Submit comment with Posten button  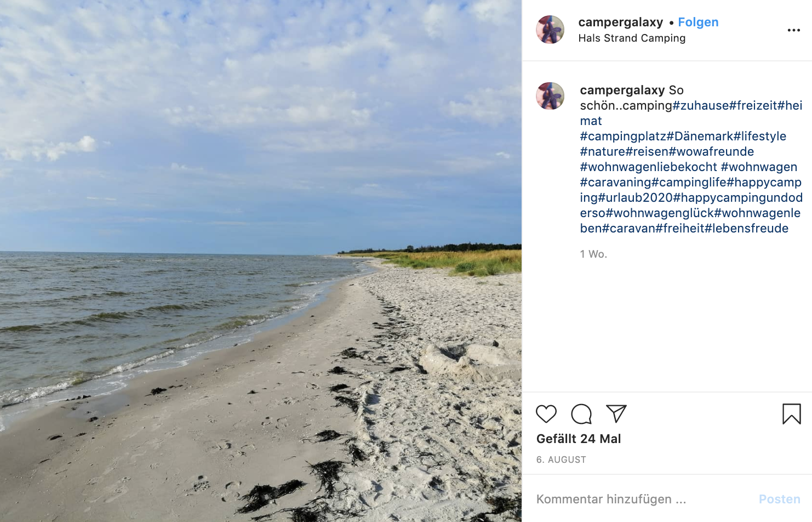tap(779, 499)
